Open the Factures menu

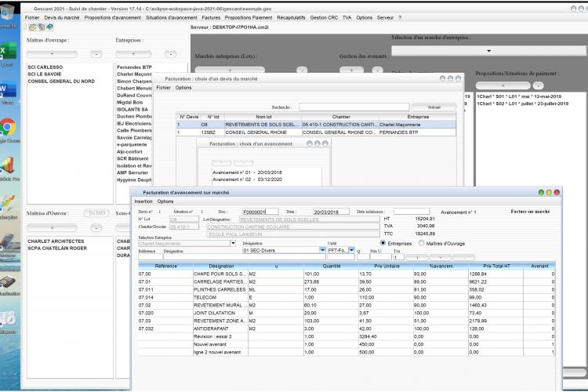(211, 17)
